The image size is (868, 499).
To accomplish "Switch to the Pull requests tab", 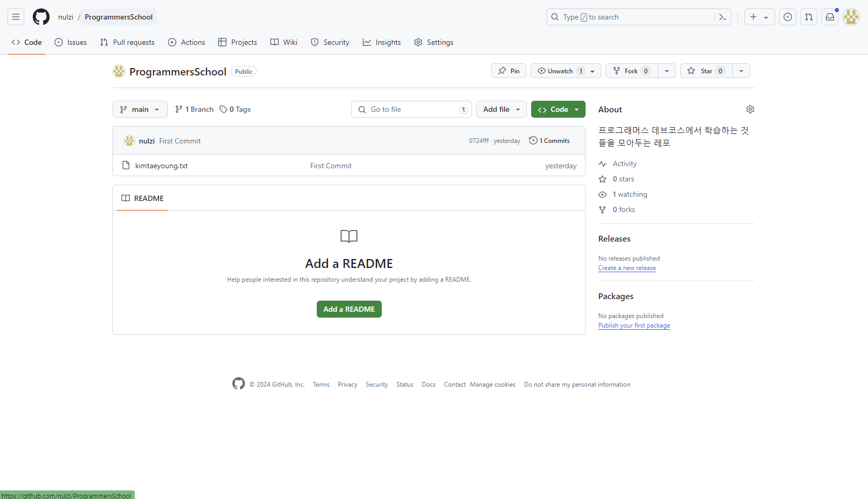I will click(127, 42).
